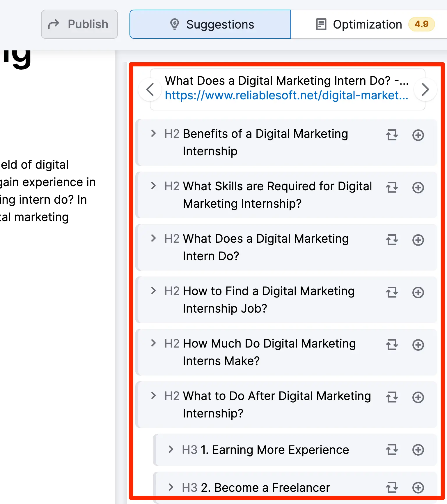Screen dimensions: 447x504
Task: Open the reliablesoft.net article link
Action: coord(286,95)
